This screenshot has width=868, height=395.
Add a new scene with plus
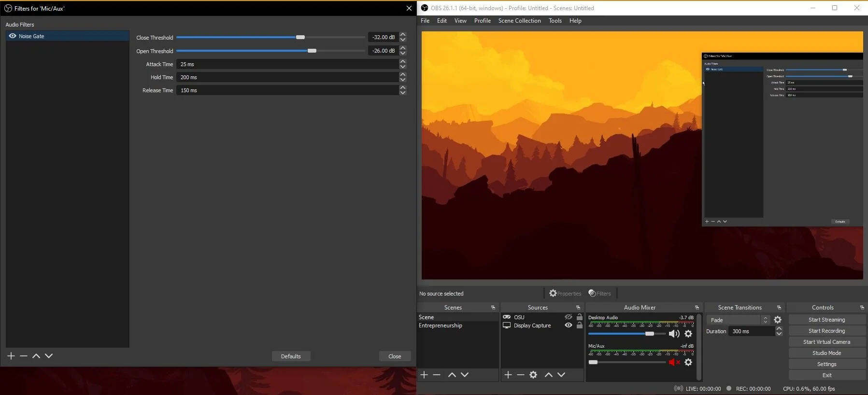pyautogui.click(x=424, y=375)
